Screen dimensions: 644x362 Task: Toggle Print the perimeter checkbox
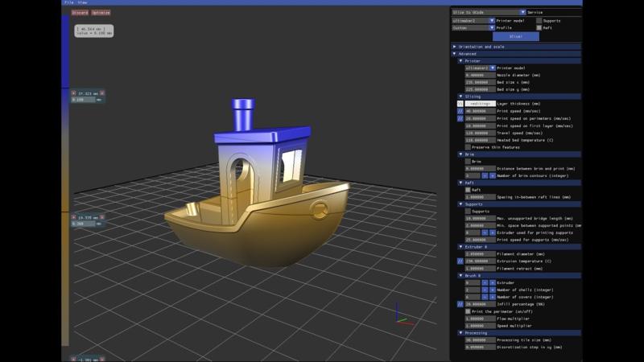tap(468, 311)
